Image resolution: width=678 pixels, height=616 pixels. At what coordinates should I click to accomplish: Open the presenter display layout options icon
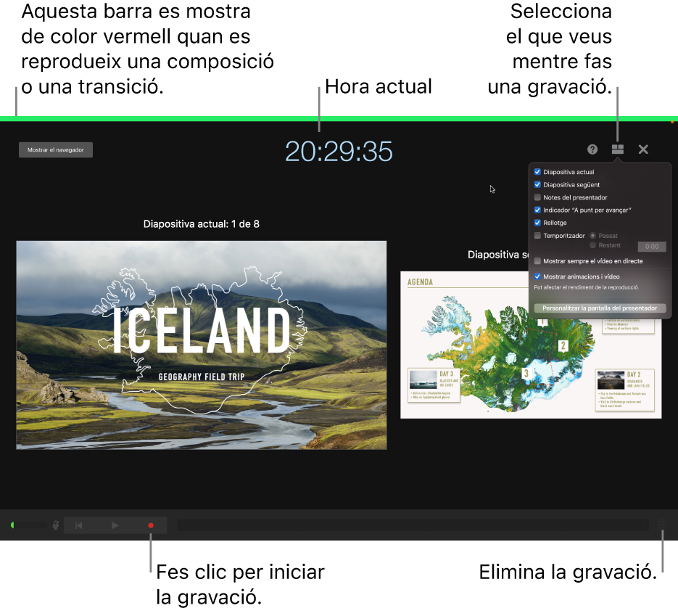point(618,149)
